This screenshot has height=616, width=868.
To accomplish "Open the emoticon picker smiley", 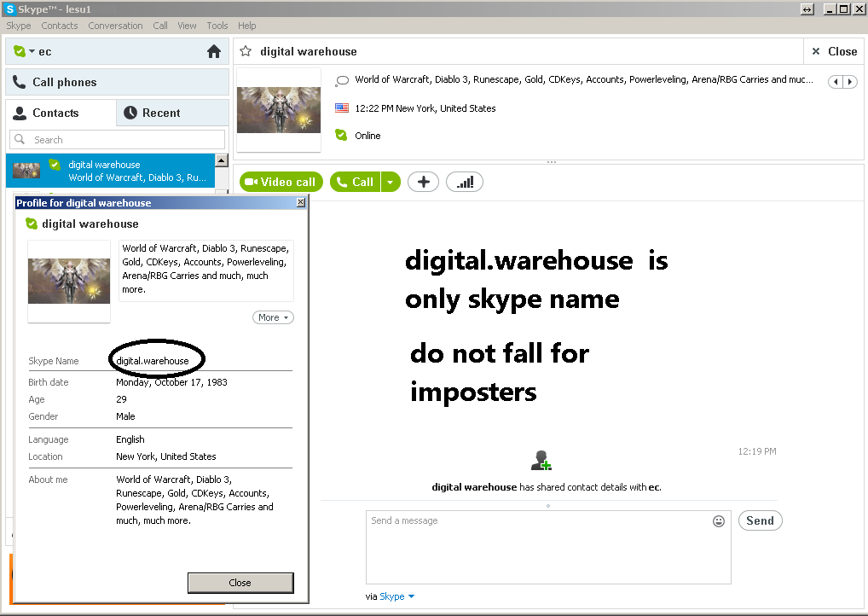I will [x=719, y=520].
